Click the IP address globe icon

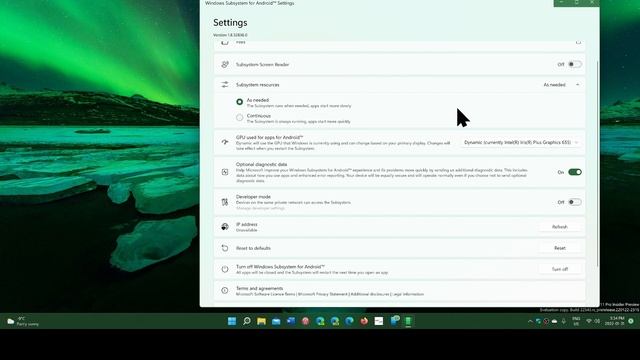[x=225, y=227]
